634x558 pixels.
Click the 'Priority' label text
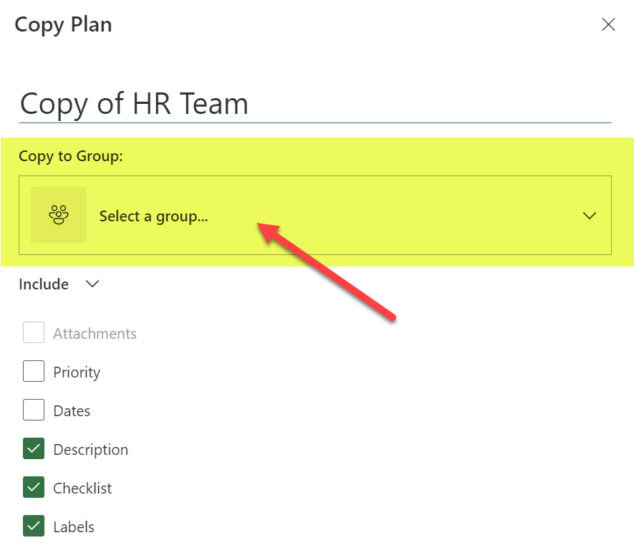coord(77,372)
